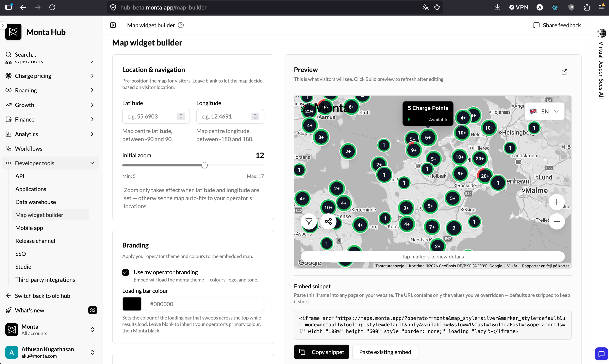Screen dimensions: 609x364
Task: Click the Monta Hub logo icon
Action: 13,32
